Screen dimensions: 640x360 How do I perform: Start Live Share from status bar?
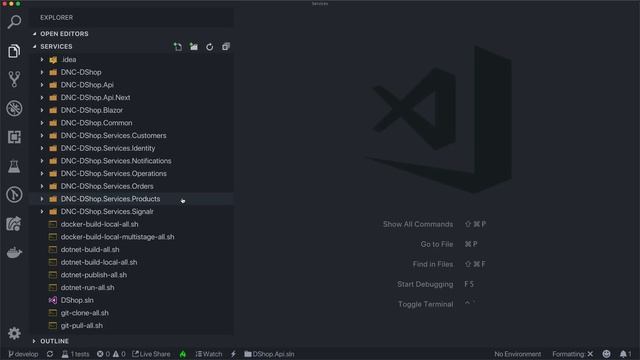[151, 354]
